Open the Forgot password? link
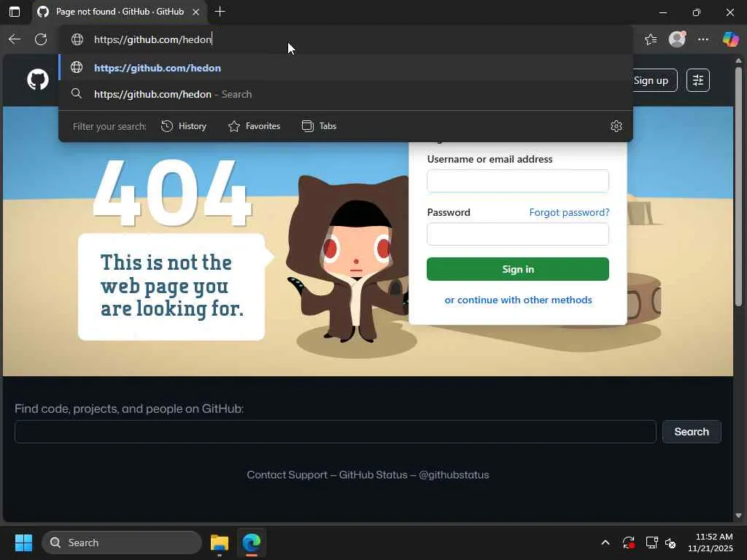The width and height of the screenshot is (747, 560). click(569, 212)
